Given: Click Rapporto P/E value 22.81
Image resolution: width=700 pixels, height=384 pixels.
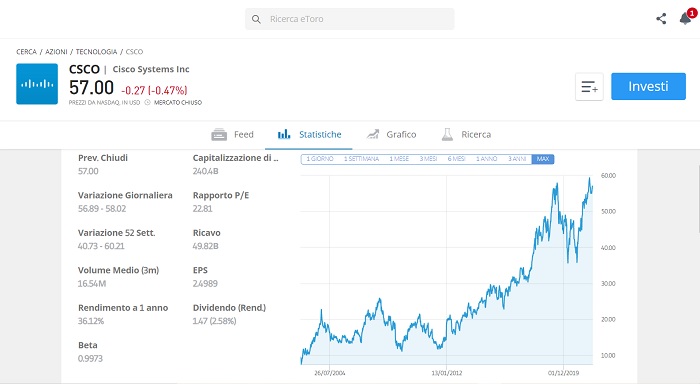Looking at the screenshot, I should (x=203, y=209).
